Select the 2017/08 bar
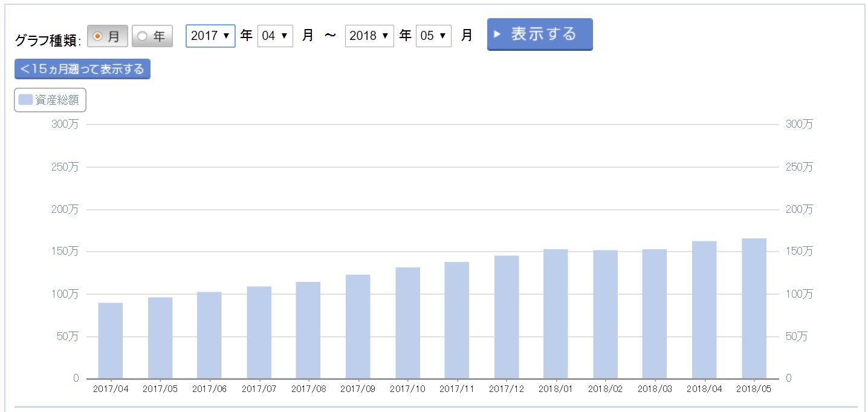Screen dimensions: 868x412 [308, 330]
